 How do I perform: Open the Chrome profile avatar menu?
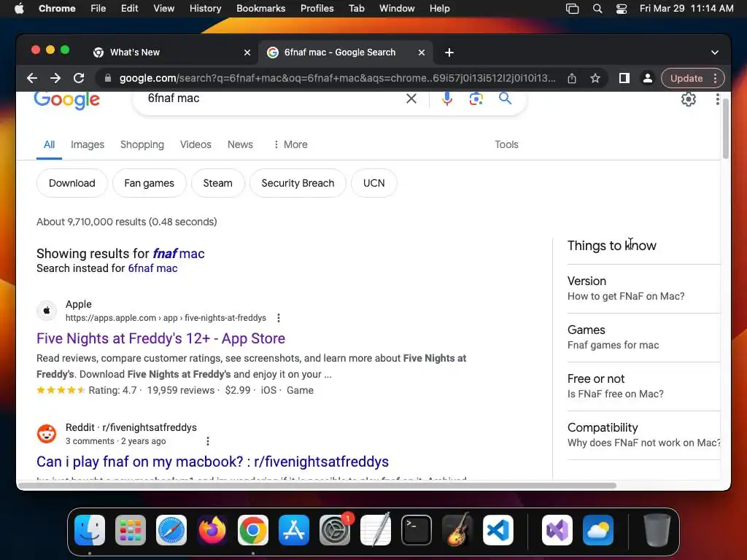tap(648, 78)
